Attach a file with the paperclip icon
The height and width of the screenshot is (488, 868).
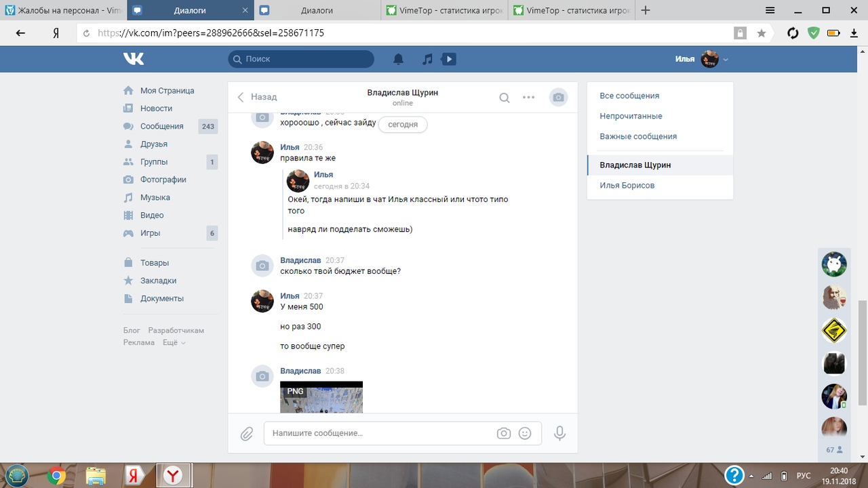(x=247, y=433)
